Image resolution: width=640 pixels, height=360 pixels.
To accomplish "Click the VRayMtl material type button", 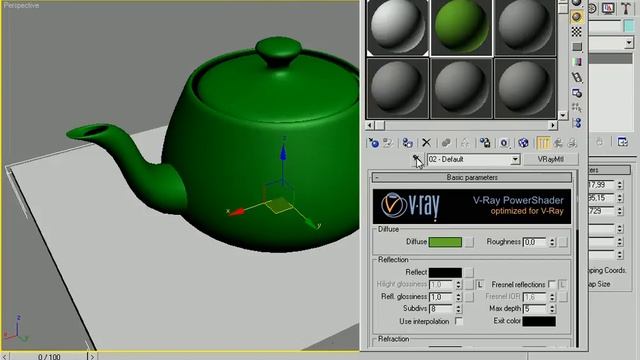I will (x=551, y=159).
